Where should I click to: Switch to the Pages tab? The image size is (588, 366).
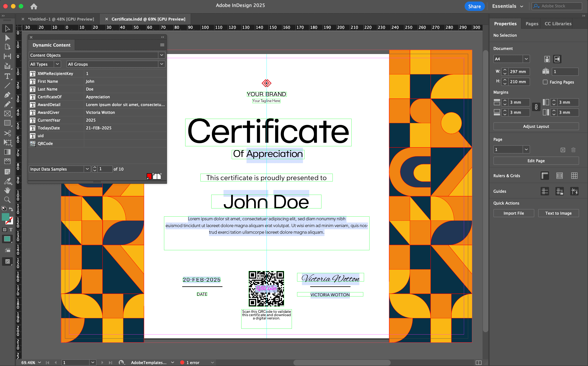(x=532, y=24)
